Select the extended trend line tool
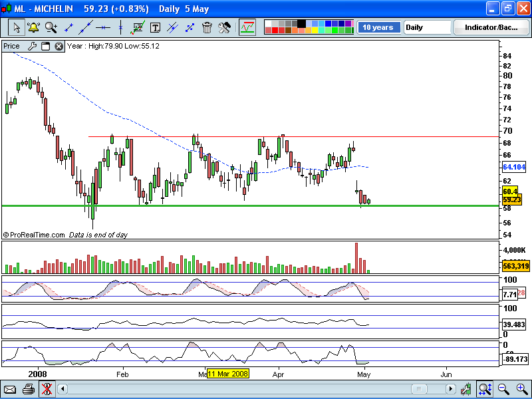 point(86,27)
